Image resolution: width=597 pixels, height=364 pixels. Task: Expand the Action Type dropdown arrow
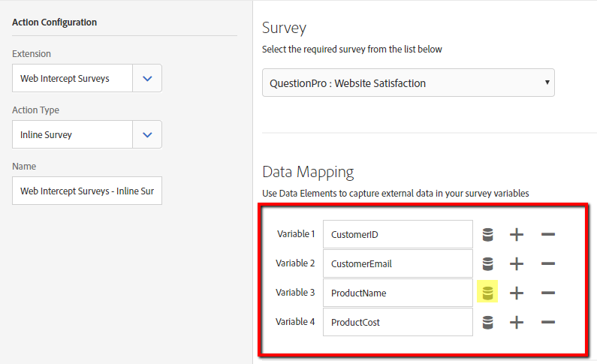tap(147, 134)
